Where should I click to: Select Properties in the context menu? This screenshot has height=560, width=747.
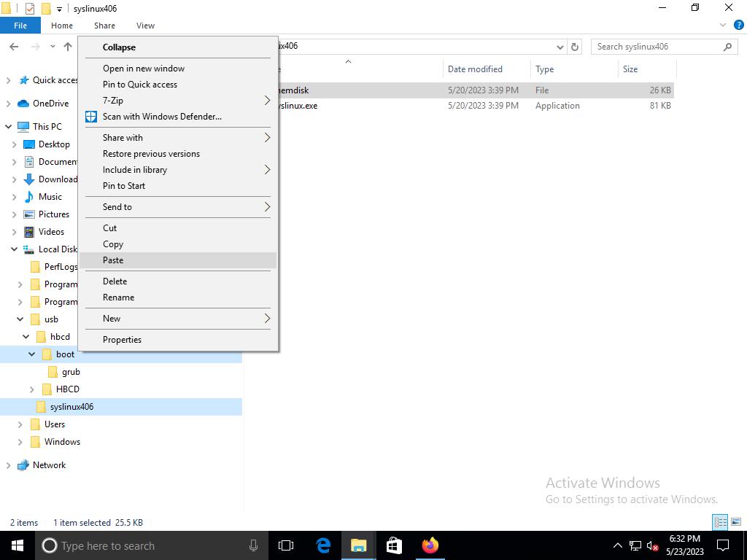click(x=122, y=340)
